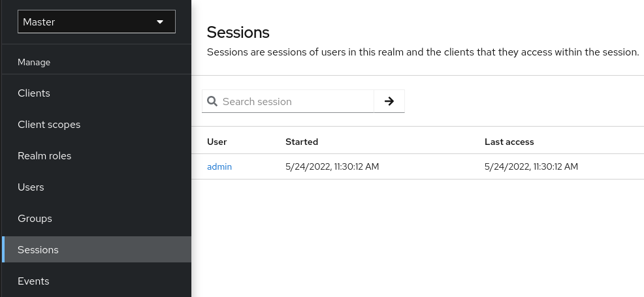Image resolution: width=644 pixels, height=297 pixels.
Task: Click the Sessions description text
Action: 423,52
